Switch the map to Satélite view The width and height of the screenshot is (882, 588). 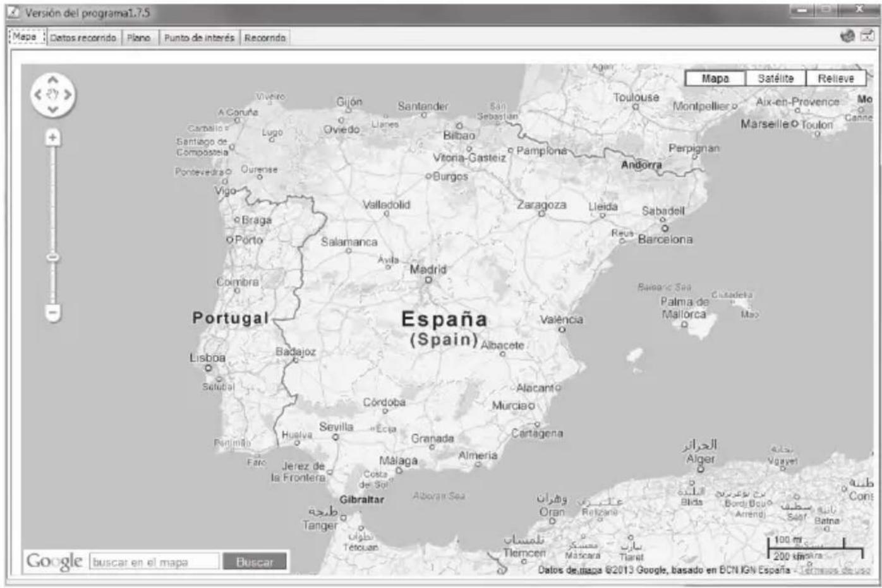click(x=775, y=78)
